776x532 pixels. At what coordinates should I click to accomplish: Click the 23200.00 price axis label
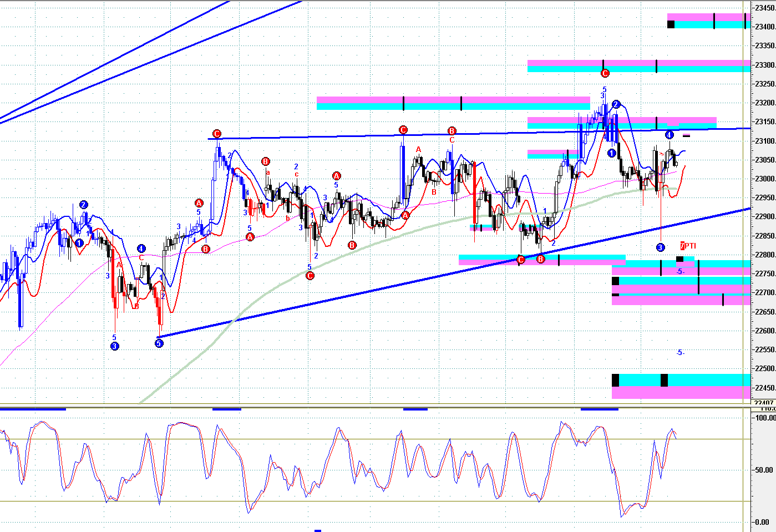click(765, 103)
